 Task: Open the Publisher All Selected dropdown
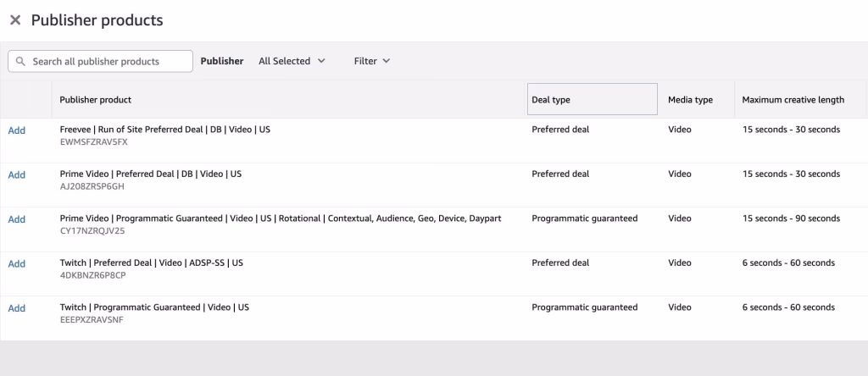tap(292, 61)
